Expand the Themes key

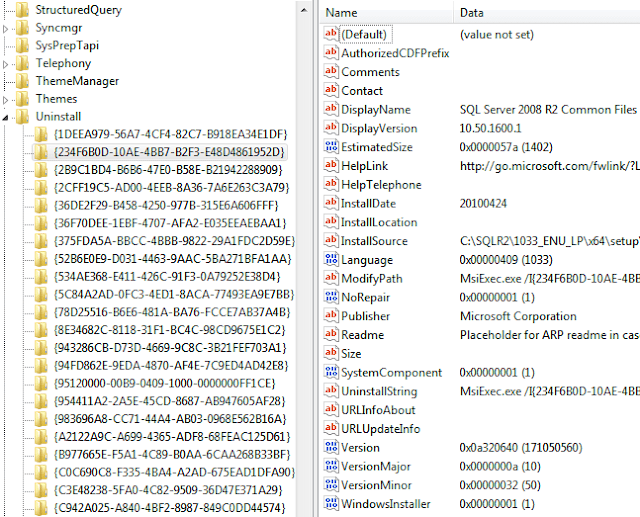pos(5,100)
